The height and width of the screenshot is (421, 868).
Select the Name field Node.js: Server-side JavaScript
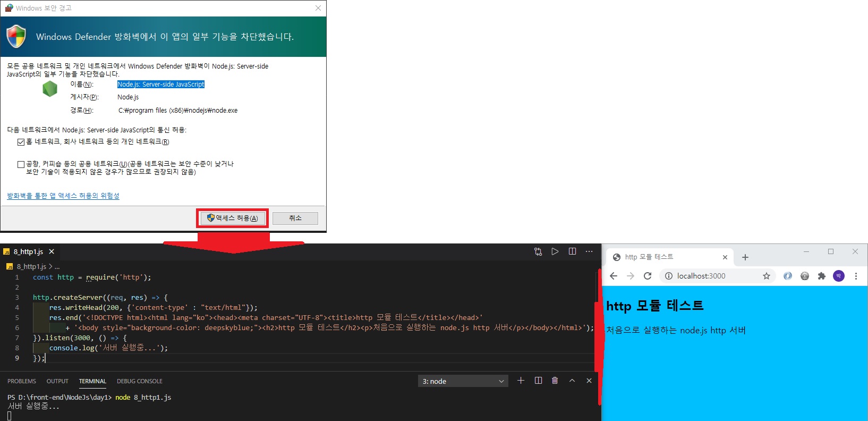point(161,85)
